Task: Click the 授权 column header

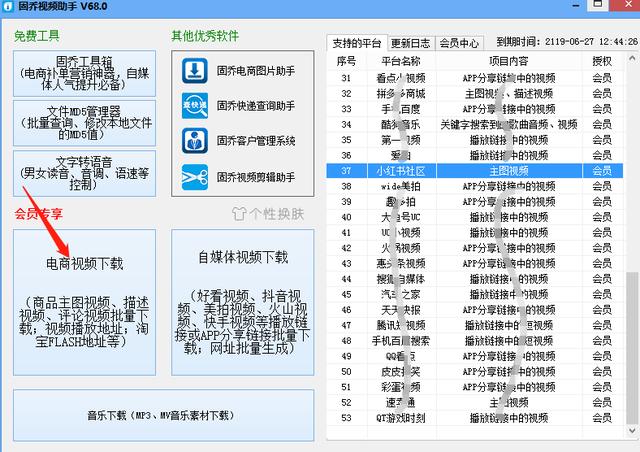Action: click(602, 61)
